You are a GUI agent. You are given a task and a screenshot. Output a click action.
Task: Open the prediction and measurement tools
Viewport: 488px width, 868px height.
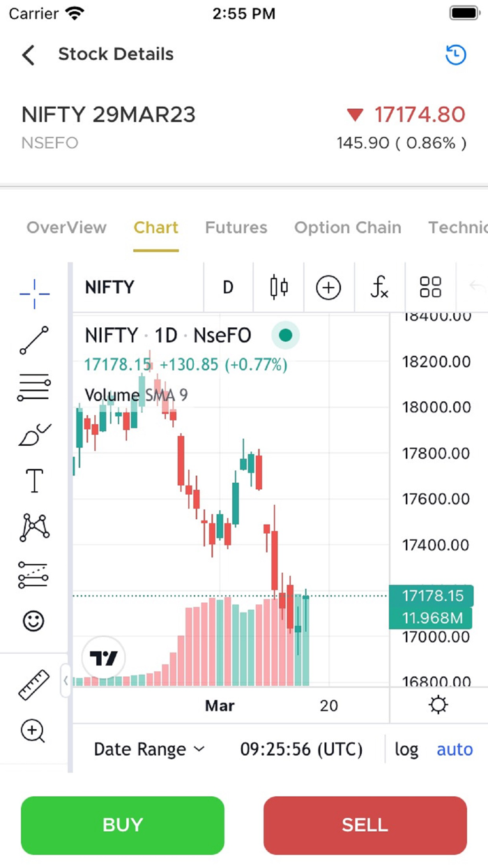click(x=33, y=574)
